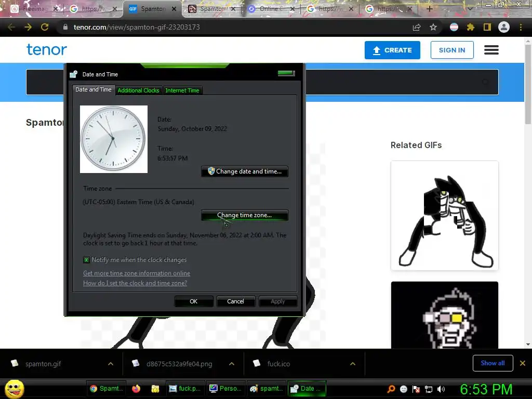This screenshot has width=532, height=399.
Task: Click tenor's search input field
Action: click(x=262, y=82)
